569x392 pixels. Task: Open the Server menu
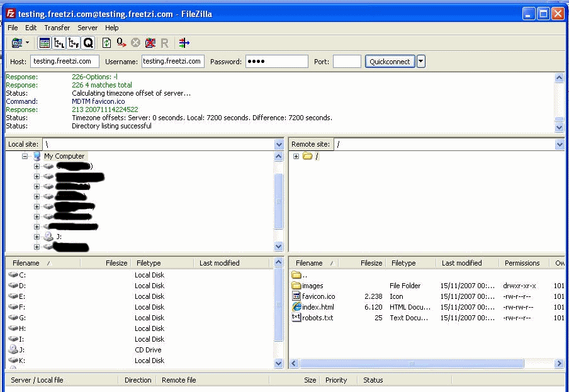pyautogui.click(x=87, y=28)
